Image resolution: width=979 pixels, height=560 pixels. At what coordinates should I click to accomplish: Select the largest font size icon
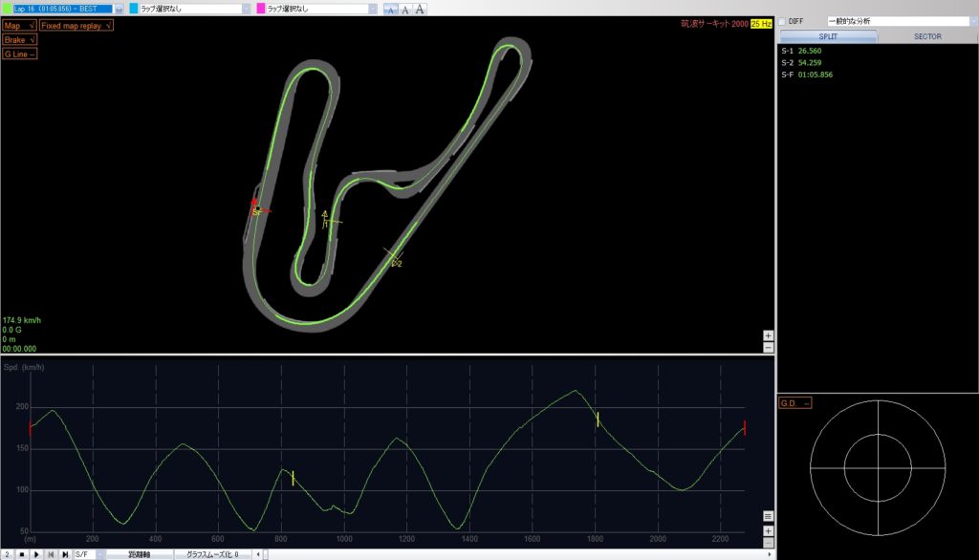click(420, 9)
